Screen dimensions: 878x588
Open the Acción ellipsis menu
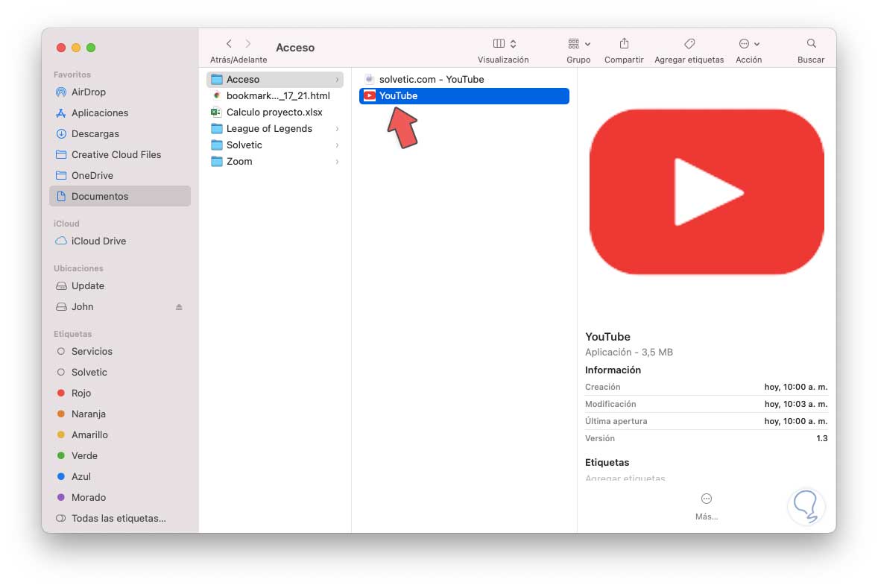[748, 44]
